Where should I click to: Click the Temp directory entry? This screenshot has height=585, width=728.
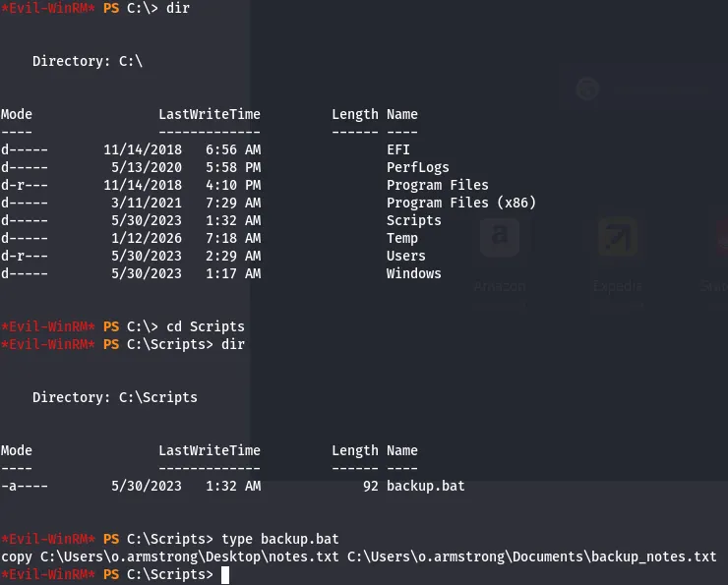click(x=401, y=238)
